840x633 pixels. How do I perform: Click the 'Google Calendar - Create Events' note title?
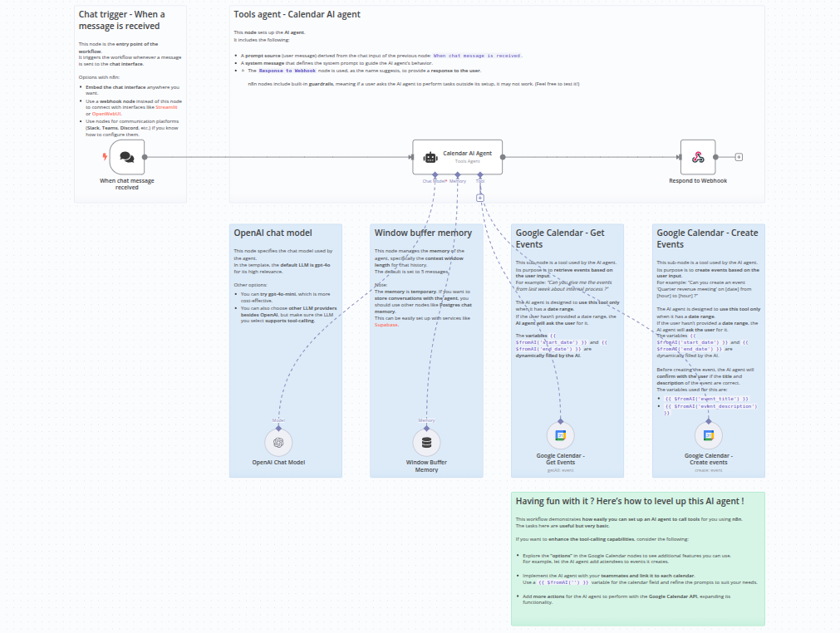point(707,239)
